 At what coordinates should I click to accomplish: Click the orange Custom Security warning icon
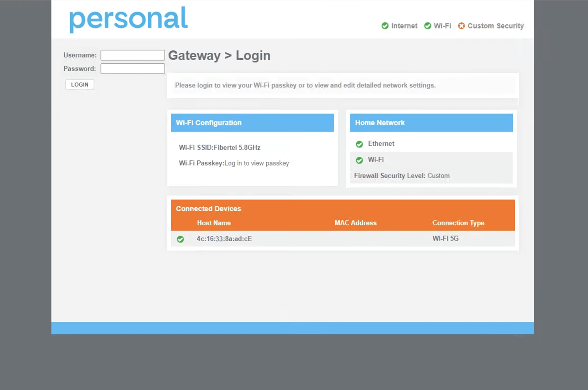pyautogui.click(x=461, y=26)
